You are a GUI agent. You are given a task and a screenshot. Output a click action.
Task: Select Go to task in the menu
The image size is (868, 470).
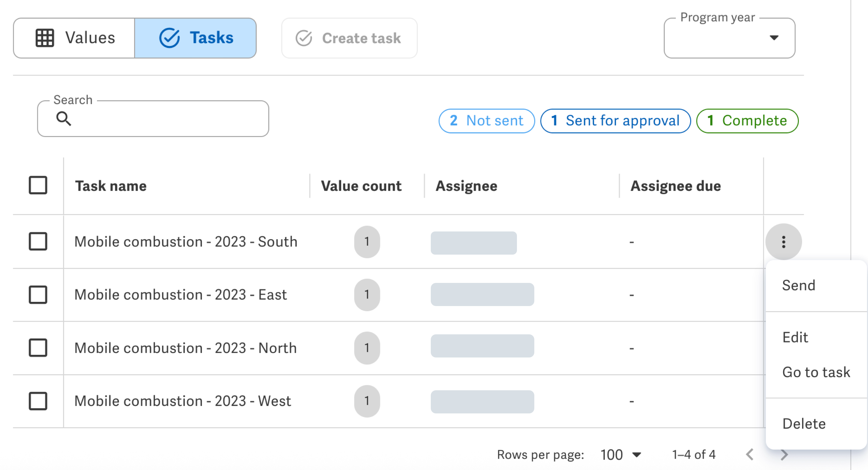coord(816,372)
